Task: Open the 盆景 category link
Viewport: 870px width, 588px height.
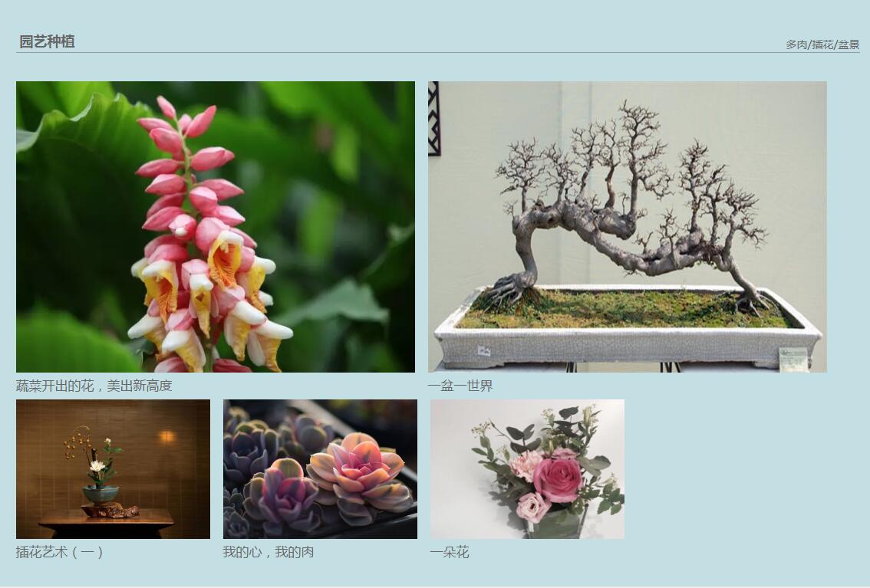Action: pyautogui.click(x=849, y=45)
